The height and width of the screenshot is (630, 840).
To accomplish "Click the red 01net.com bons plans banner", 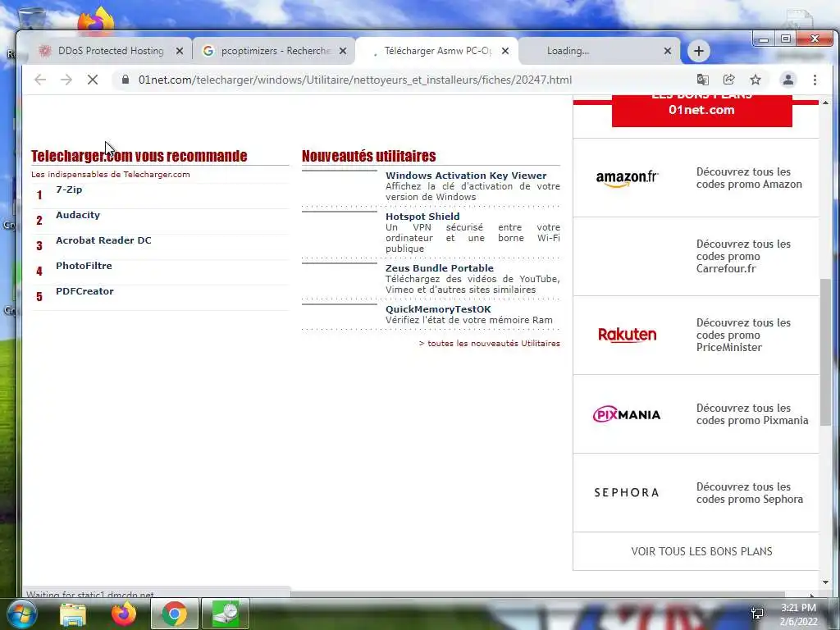I will pyautogui.click(x=702, y=111).
